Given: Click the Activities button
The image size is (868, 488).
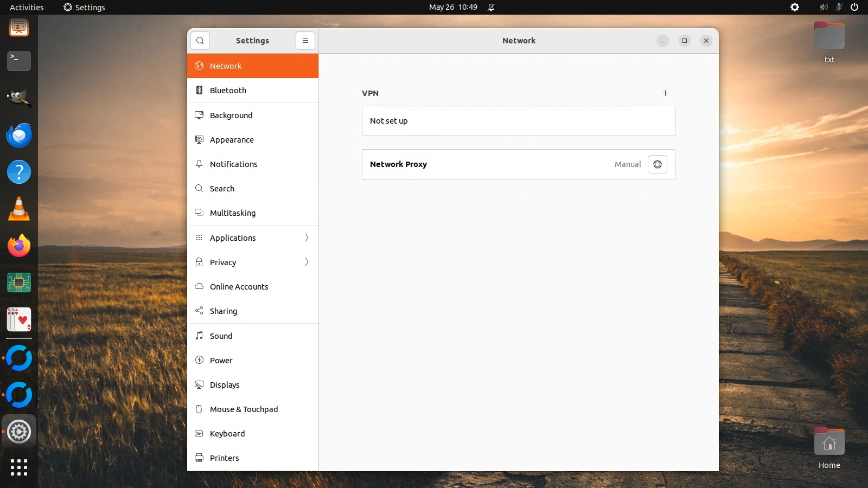Looking at the screenshot, I should pos(27,7).
